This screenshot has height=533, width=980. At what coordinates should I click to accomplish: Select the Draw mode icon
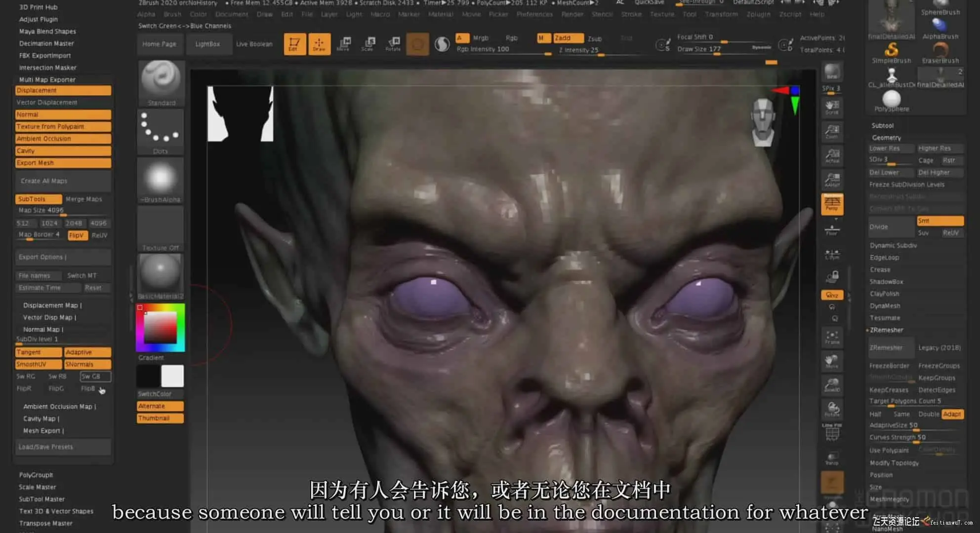click(x=319, y=44)
